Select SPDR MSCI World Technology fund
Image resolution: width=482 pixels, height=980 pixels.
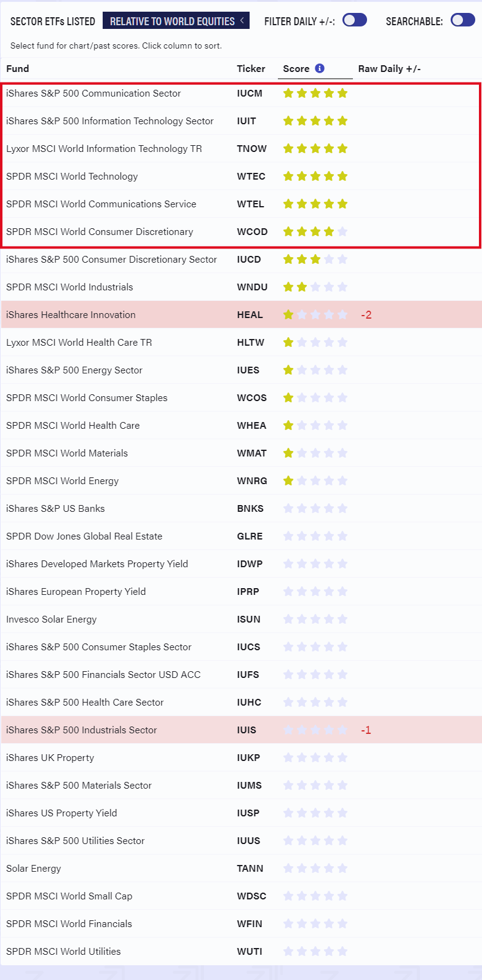[x=72, y=177]
